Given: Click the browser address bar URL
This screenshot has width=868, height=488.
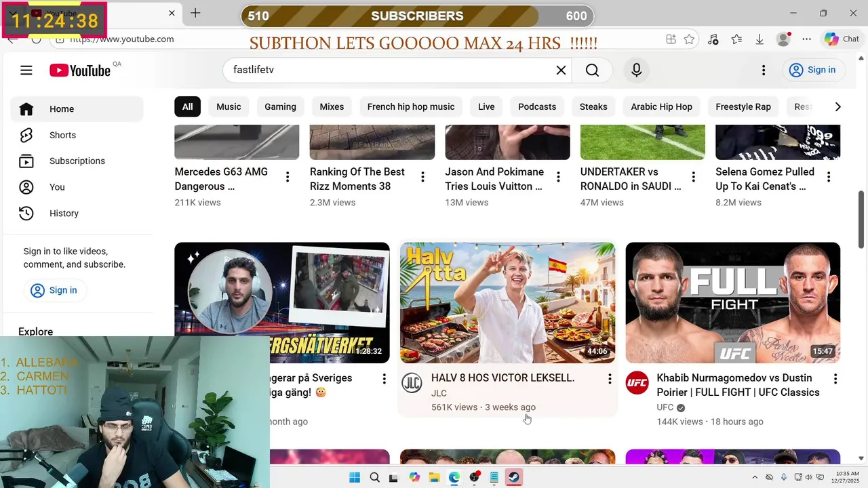Looking at the screenshot, I should tap(122, 39).
